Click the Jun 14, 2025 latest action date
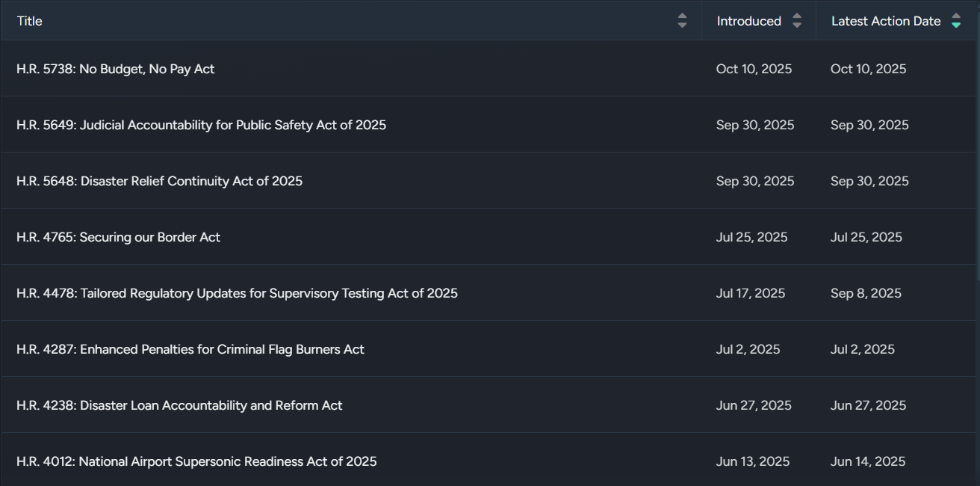The image size is (980, 486). pos(868,461)
